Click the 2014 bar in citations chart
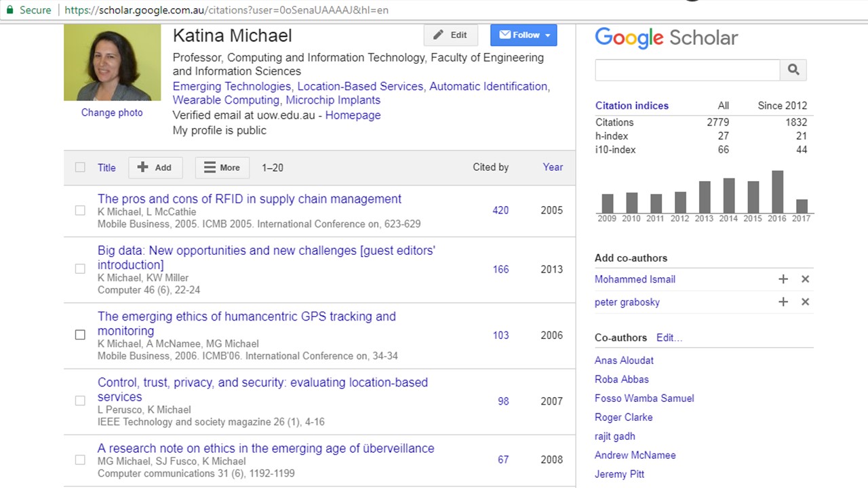 (x=728, y=195)
